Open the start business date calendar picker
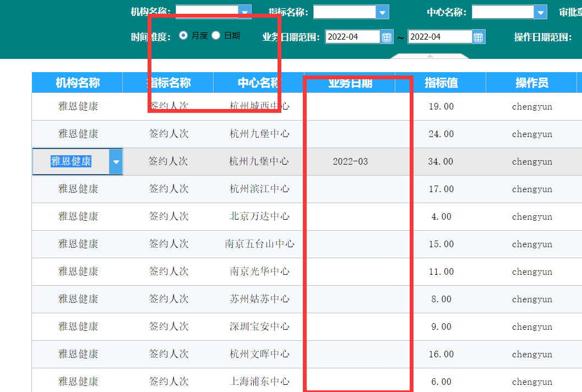 (x=387, y=37)
